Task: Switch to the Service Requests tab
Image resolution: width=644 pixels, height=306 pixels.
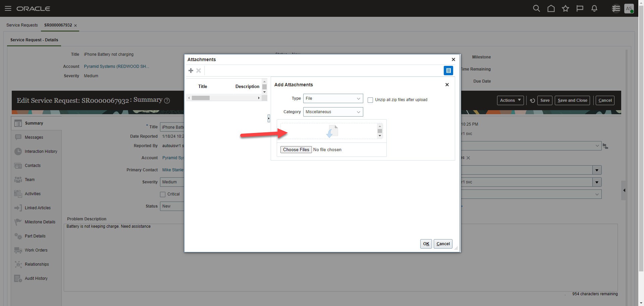Action: 22,25
